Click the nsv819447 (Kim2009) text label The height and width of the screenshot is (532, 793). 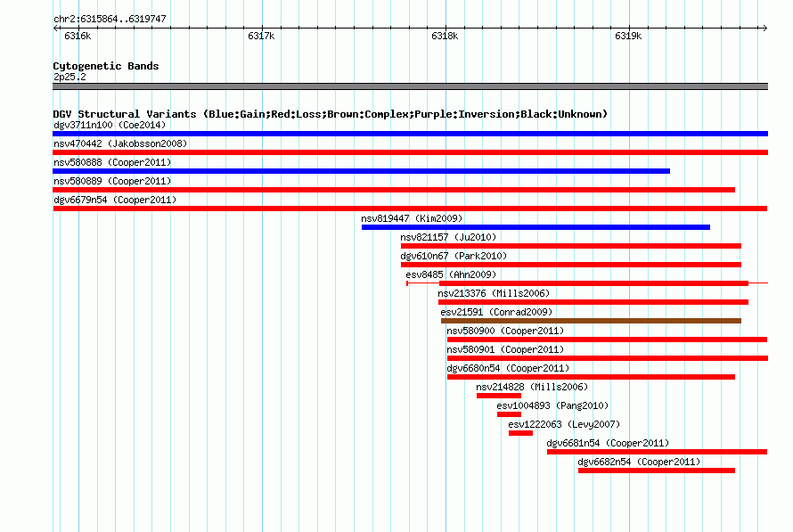coord(412,218)
